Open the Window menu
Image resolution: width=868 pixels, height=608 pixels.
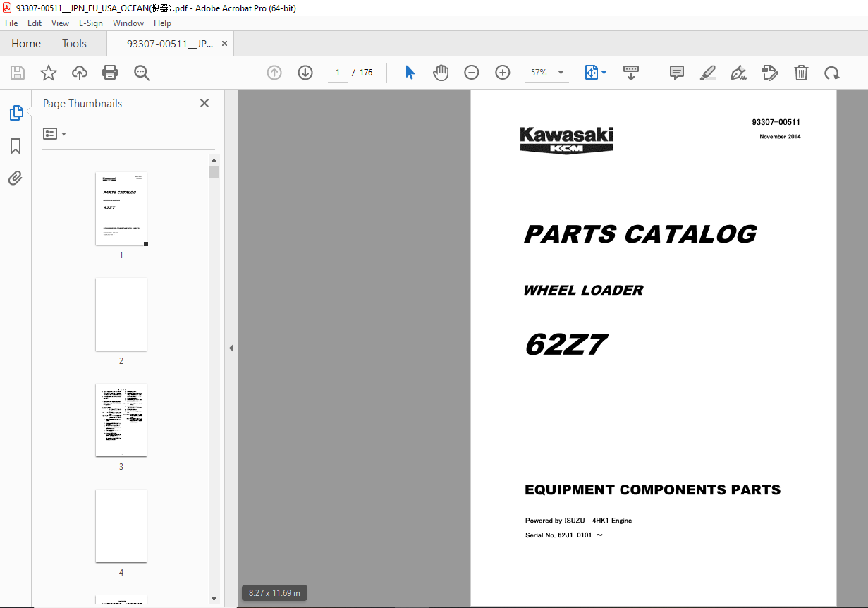tap(128, 23)
